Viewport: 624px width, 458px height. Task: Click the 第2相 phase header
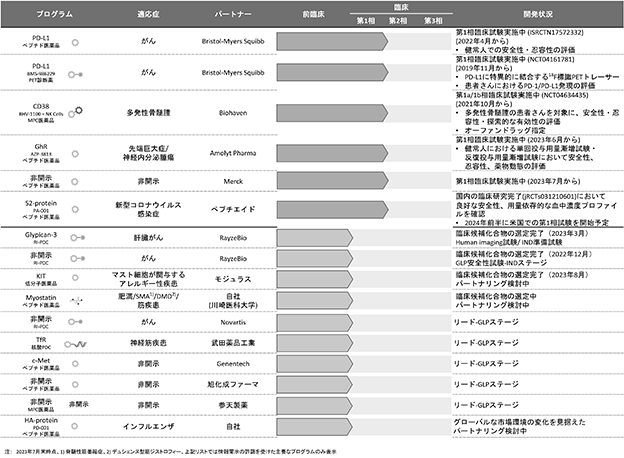(398, 21)
